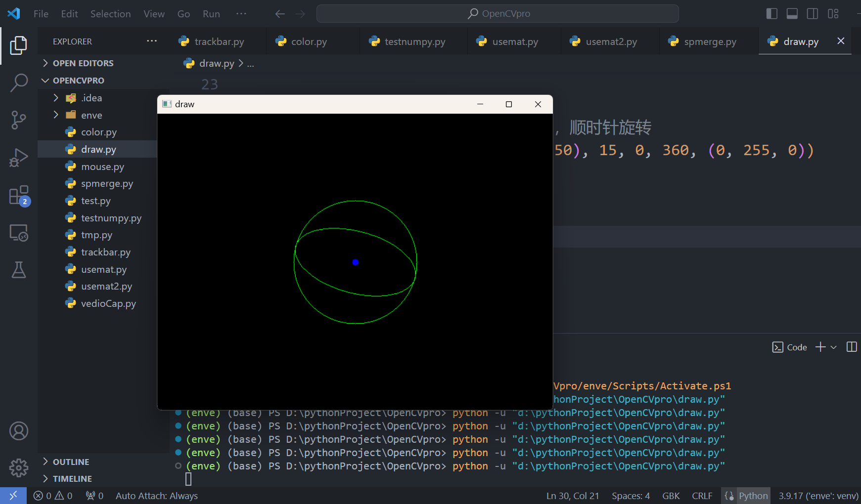Open the File menu
The width and height of the screenshot is (861, 504).
pyautogui.click(x=41, y=14)
